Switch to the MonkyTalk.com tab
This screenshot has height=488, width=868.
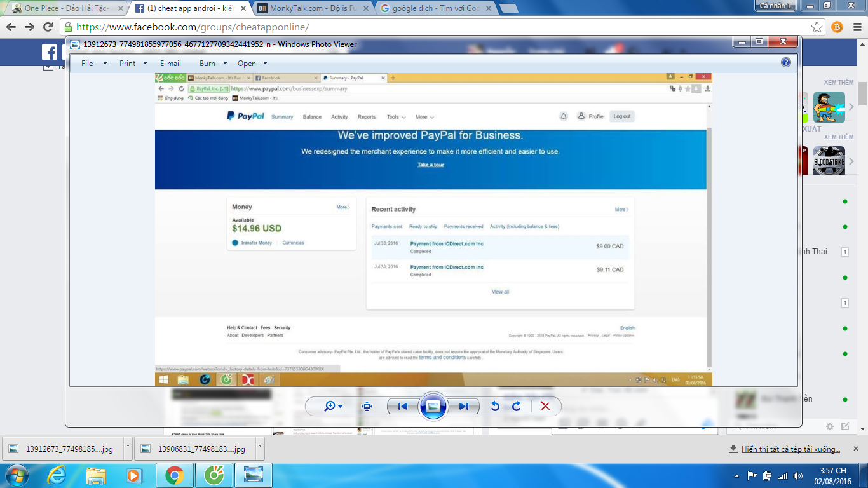pos(313,8)
